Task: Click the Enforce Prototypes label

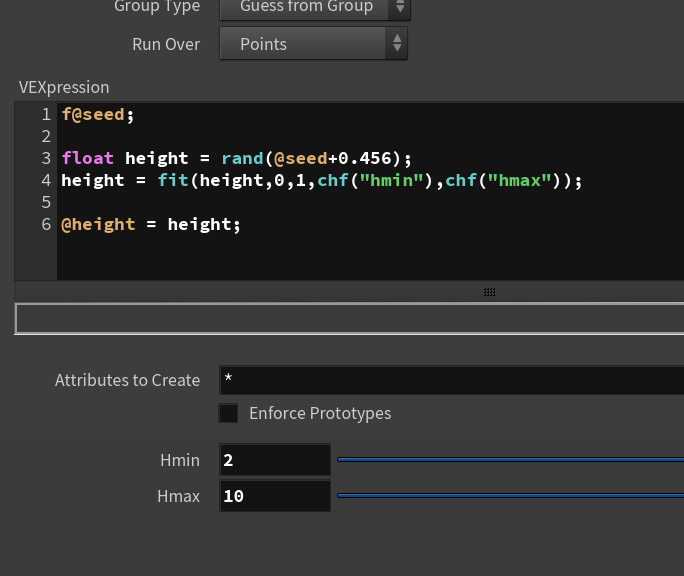Action: [320, 413]
